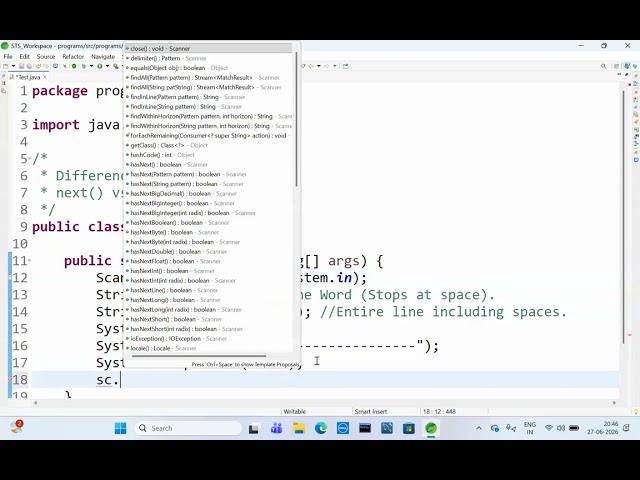Select hashCode() : int proposal
The width and height of the screenshot is (640, 480).
[208, 155]
